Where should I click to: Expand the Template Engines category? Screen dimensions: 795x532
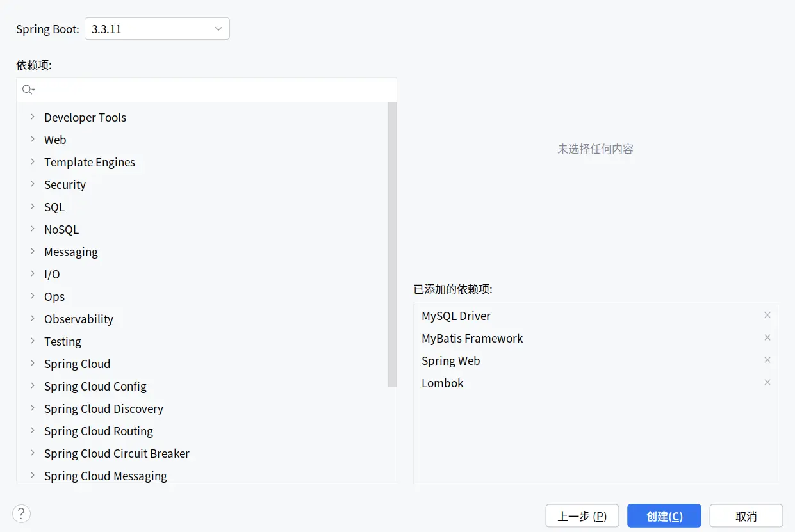coord(32,162)
